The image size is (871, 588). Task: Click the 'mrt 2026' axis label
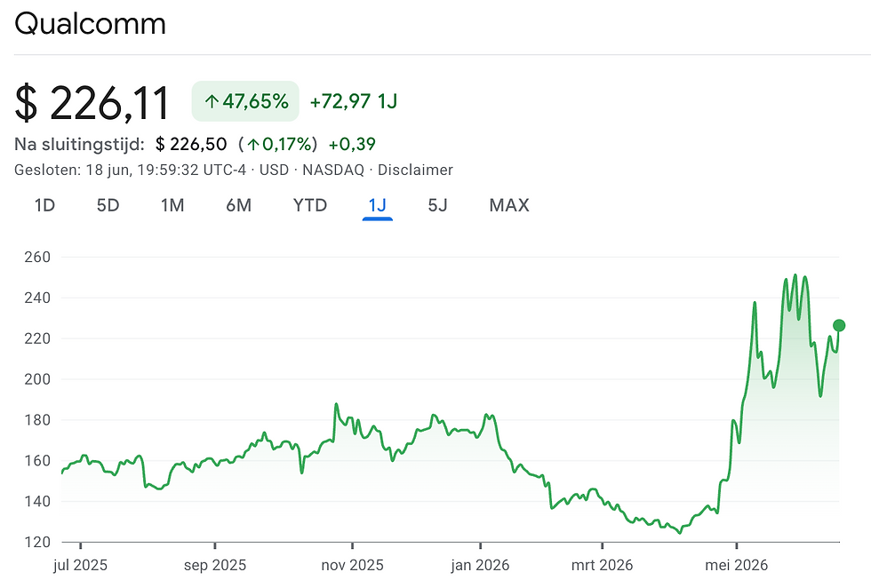[603, 565]
